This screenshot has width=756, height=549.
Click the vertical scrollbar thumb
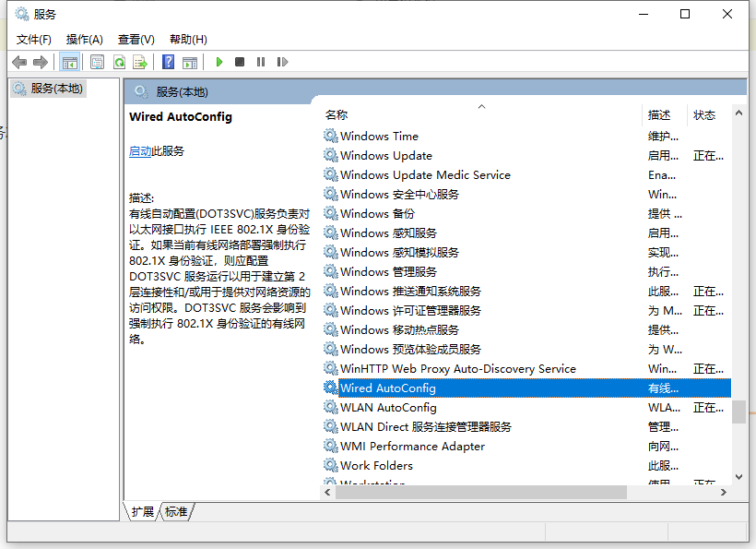point(738,412)
